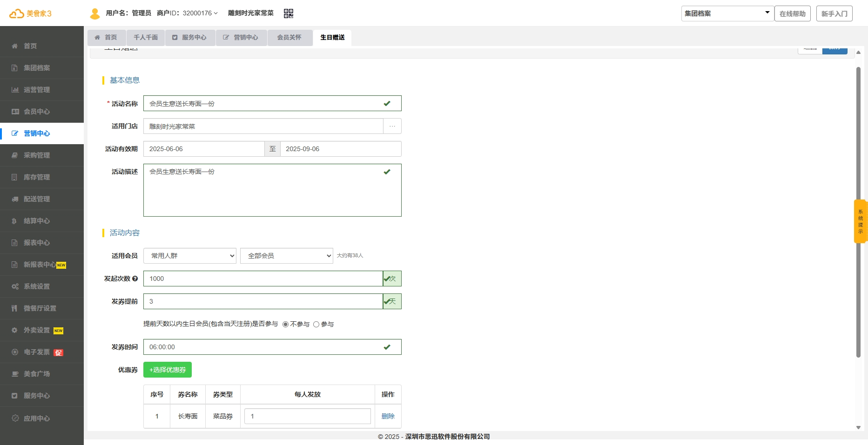The height and width of the screenshot is (445, 868).
Task: Click the 配送管理 truck icon in sidebar
Action: coord(15,199)
